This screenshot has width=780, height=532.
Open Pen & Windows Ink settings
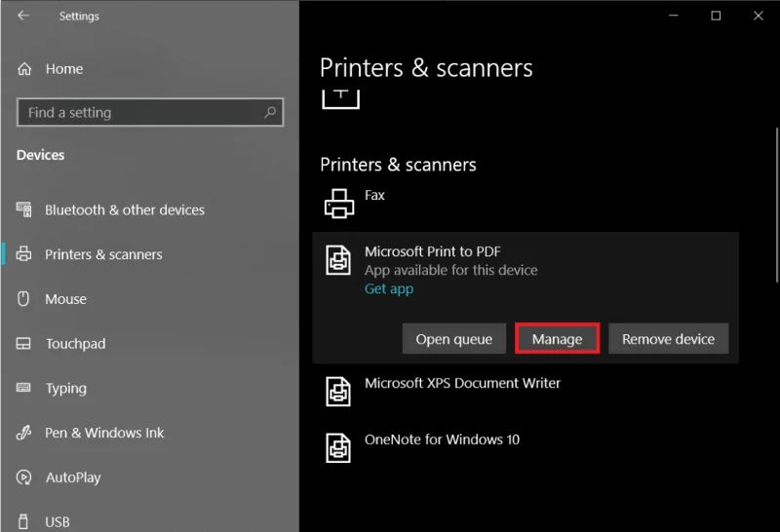point(104,433)
